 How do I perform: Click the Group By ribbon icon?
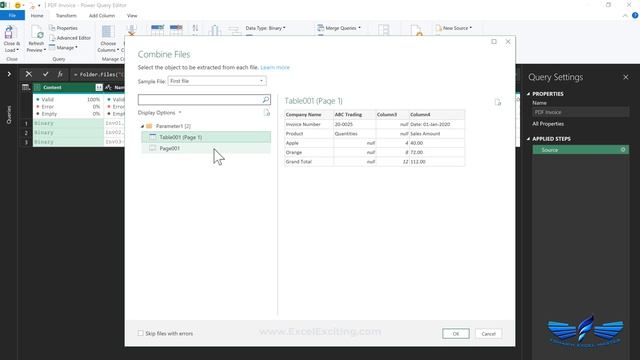point(234,30)
